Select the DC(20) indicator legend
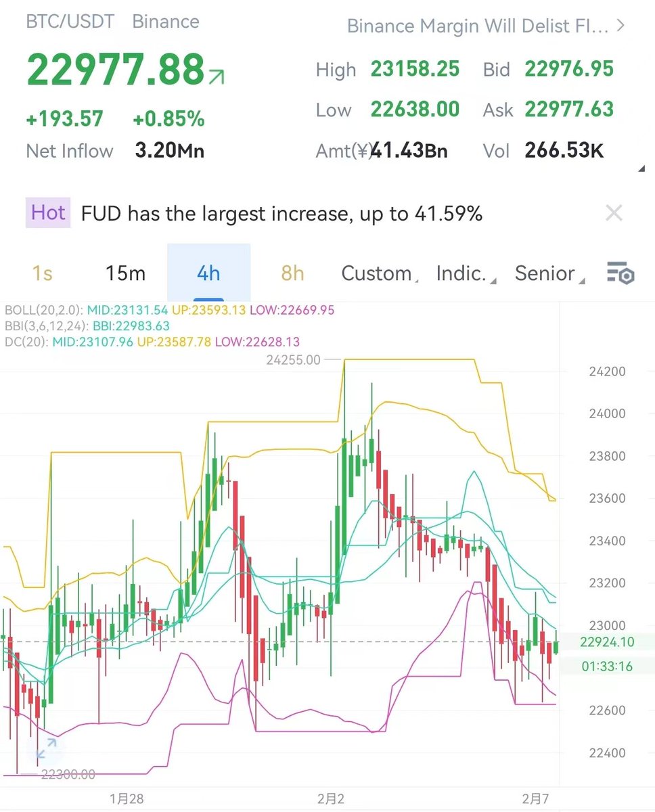This screenshot has width=655, height=812. click(152, 342)
